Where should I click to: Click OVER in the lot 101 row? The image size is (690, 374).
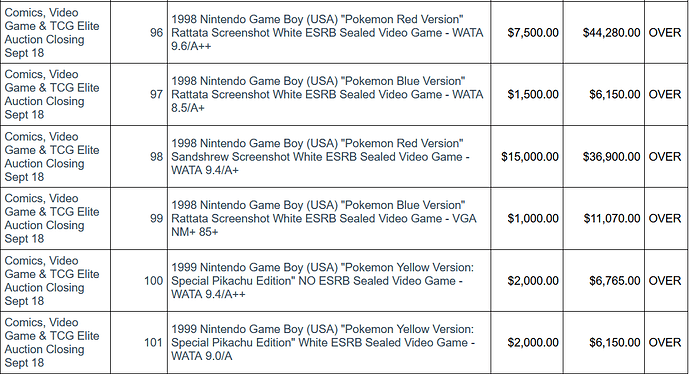pos(664,343)
